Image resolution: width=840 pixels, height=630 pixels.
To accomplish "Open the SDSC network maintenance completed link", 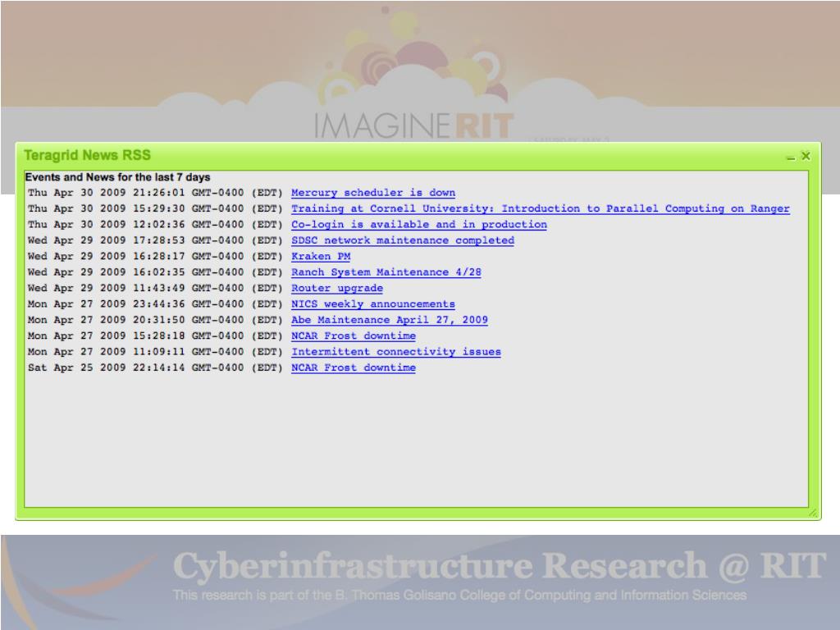I will (402, 240).
